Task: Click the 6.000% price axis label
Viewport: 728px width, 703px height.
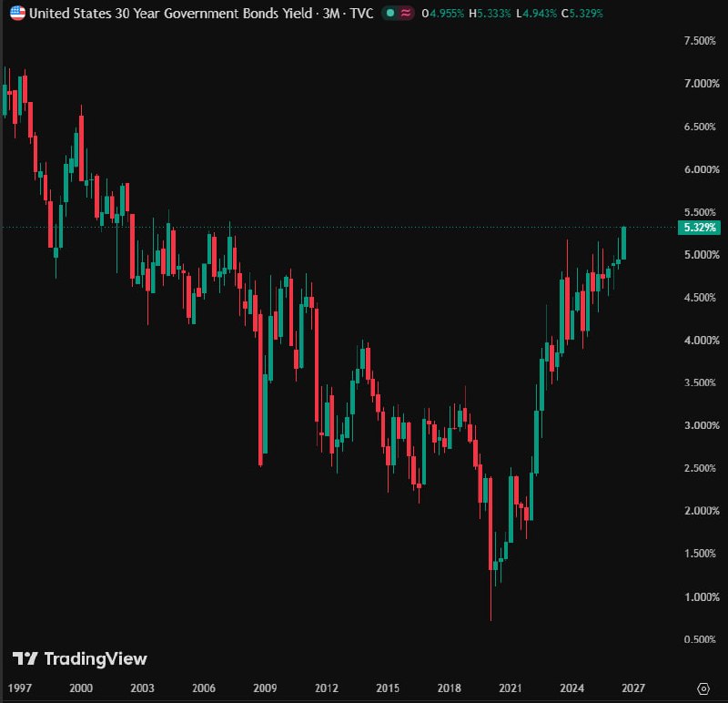Action: [x=702, y=169]
